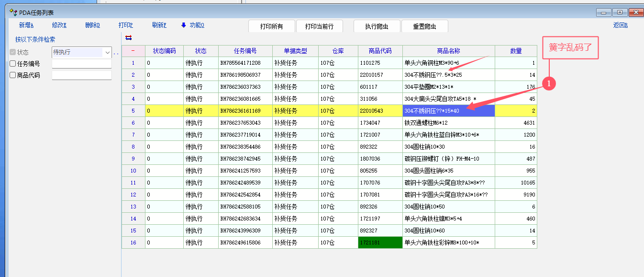Minimize the PDA任务列表 window
The width and height of the screenshot is (644, 277).
point(605,12)
